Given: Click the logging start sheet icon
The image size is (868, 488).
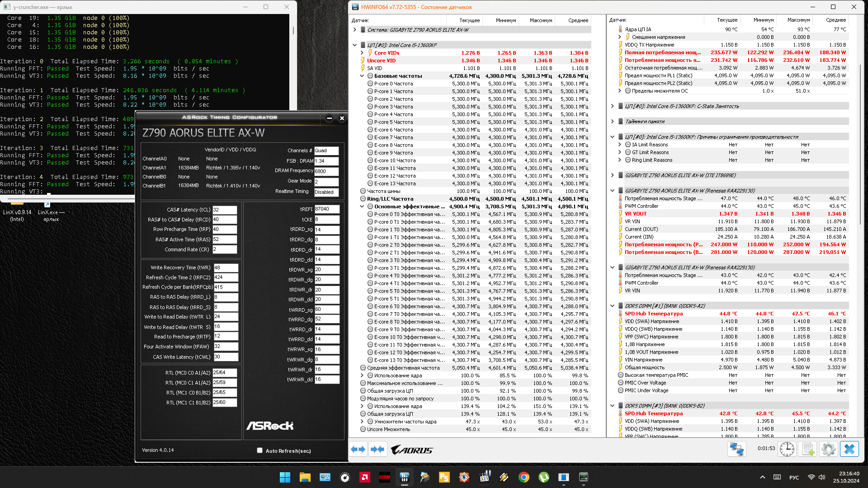Looking at the screenshot, I should pyautogui.click(x=807, y=449).
